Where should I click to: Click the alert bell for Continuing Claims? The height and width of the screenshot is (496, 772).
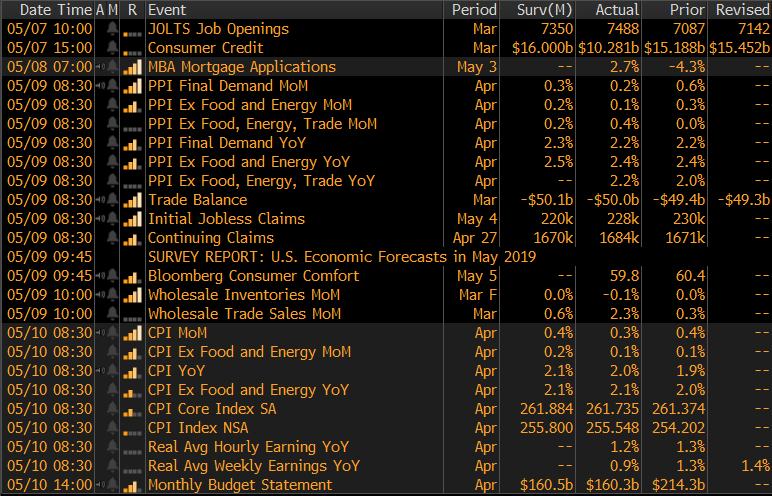(112, 238)
